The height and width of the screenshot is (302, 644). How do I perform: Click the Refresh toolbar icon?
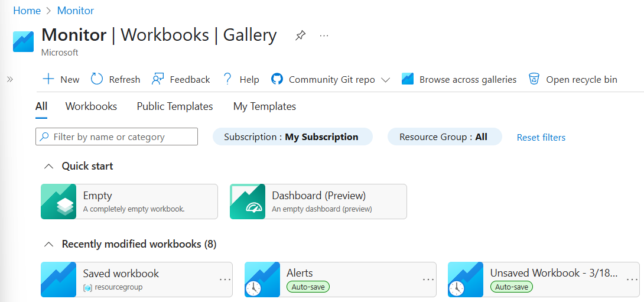(x=97, y=79)
